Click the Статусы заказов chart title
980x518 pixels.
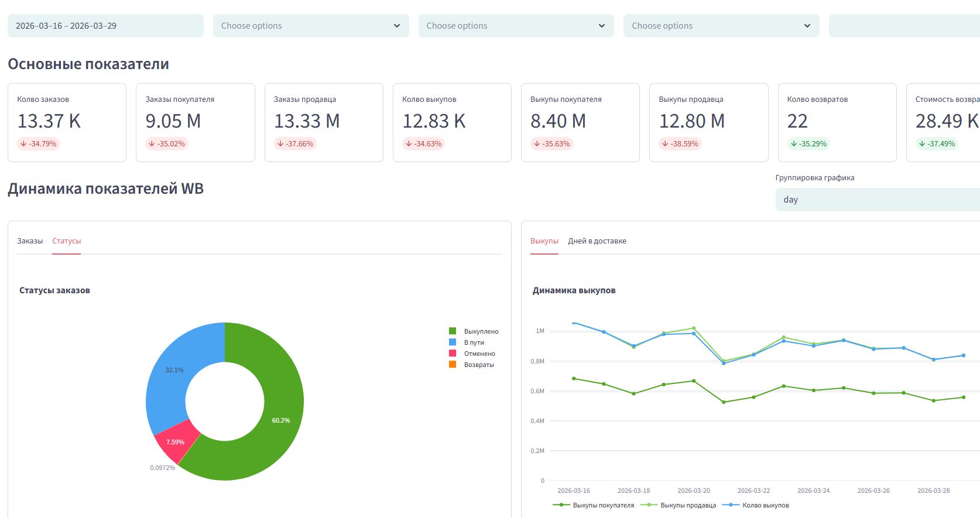pos(54,290)
